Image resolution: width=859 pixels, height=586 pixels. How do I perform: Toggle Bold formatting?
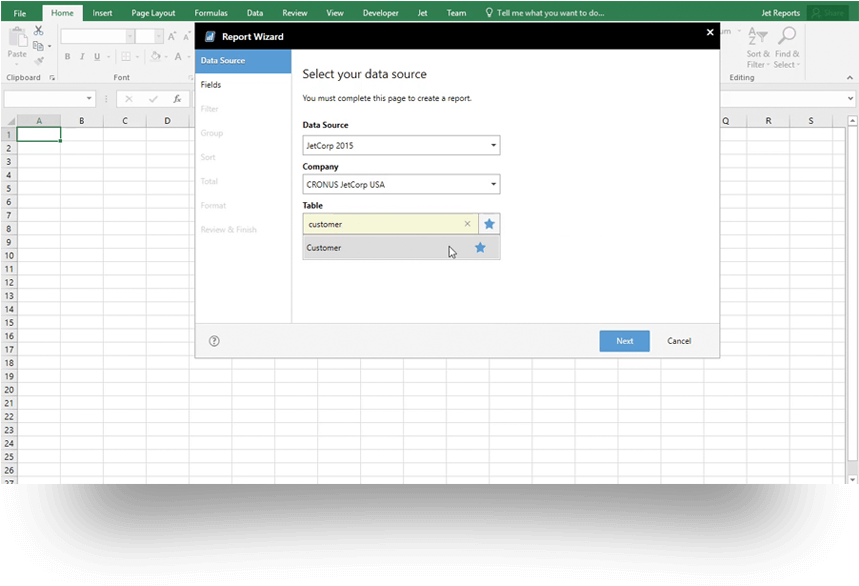(67, 56)
